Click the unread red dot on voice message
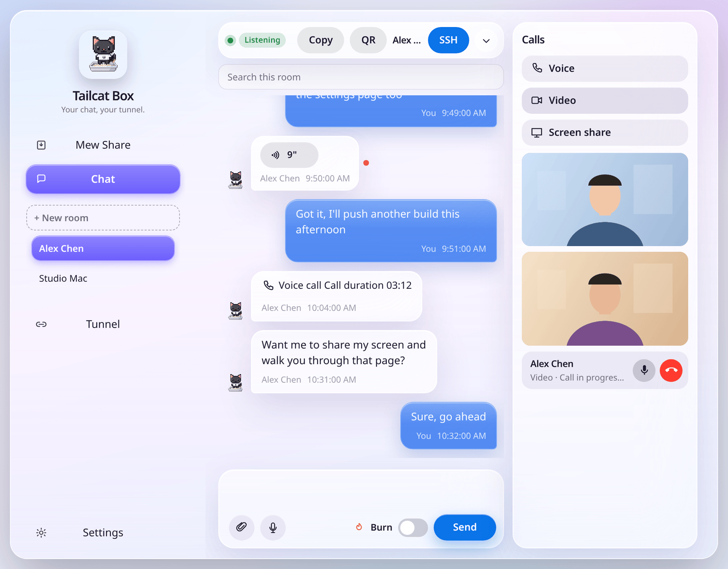This screenshot has height=569, width=728. pyautogui.click(x=366, y=163)
